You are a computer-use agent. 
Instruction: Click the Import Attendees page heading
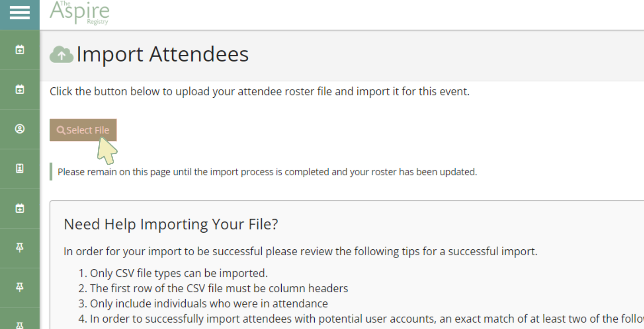pos(162,55)
